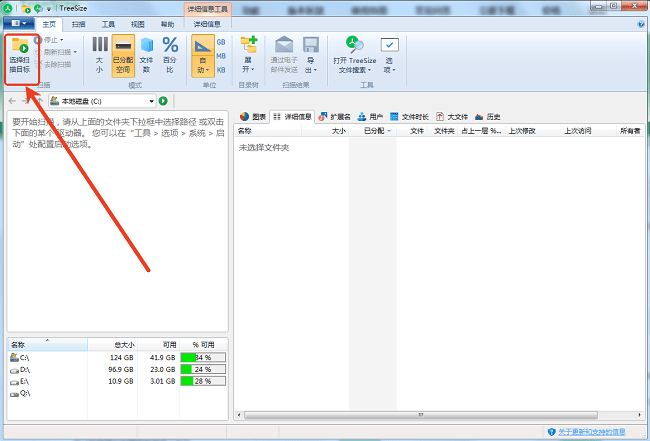Show the 图表 chart view
This screenshot has height=441, width=650.
pyautogui.click(x=253, y=116)
